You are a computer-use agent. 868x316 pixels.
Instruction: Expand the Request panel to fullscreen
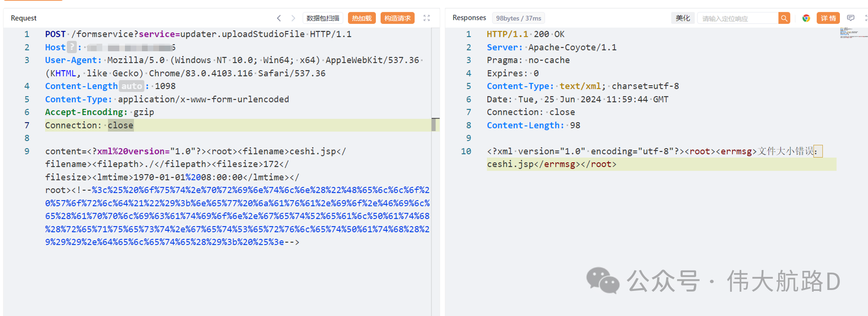click(x=427, y=18)
